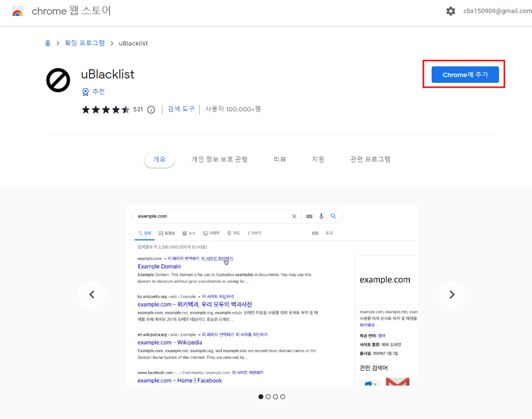The height and width of the screenshot is (419, 532).
Task: Switch to the 리뷰 tab
Action: coord(280,159)
